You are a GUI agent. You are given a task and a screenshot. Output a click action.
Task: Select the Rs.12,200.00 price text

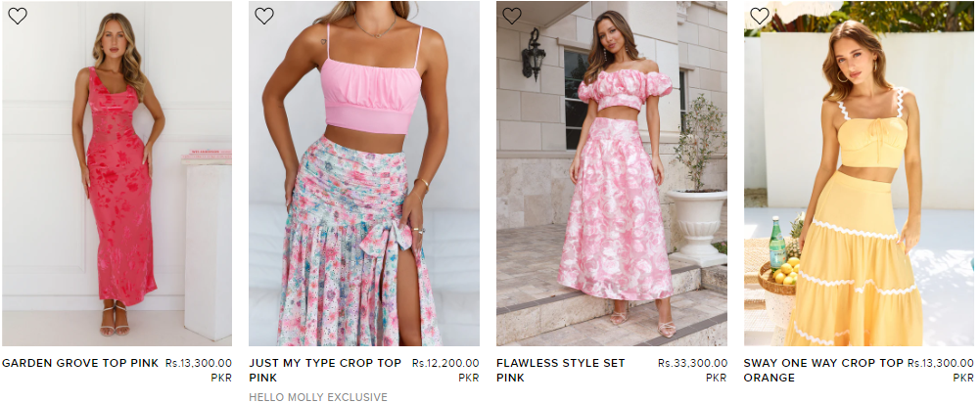(445, 363)
